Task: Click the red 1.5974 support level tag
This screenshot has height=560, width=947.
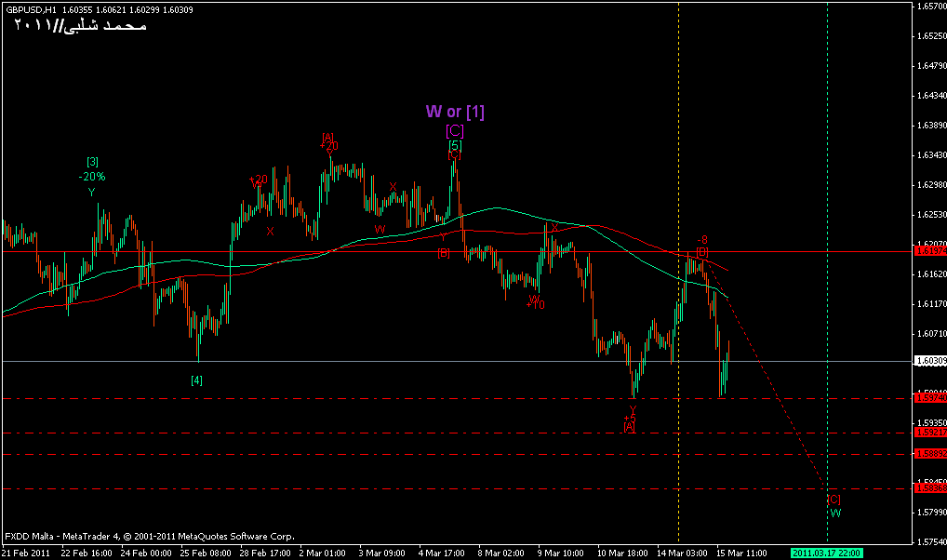Action: click(929, 398)
